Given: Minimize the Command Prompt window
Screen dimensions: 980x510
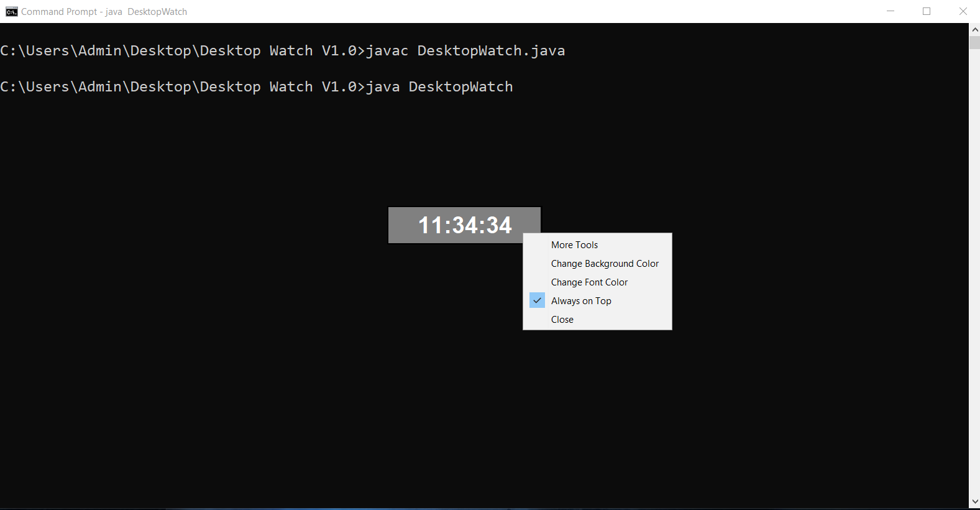Looking at the screenshot, I should pyautogui.click(x=891, y=11).
